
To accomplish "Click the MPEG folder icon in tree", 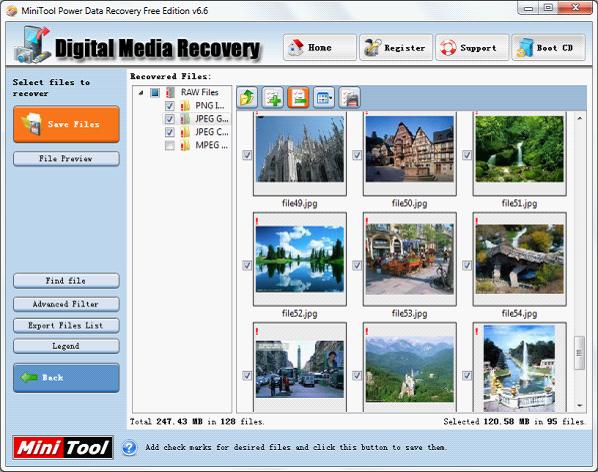I will [185, 145].
